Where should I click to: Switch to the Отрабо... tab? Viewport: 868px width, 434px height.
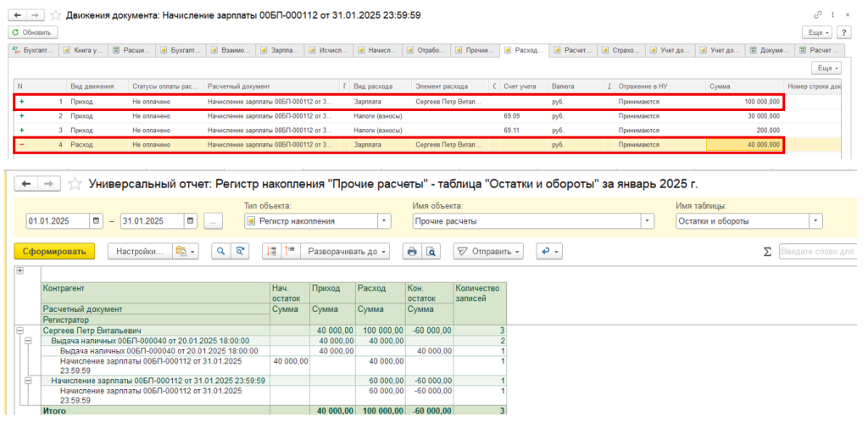coord(426,50)
